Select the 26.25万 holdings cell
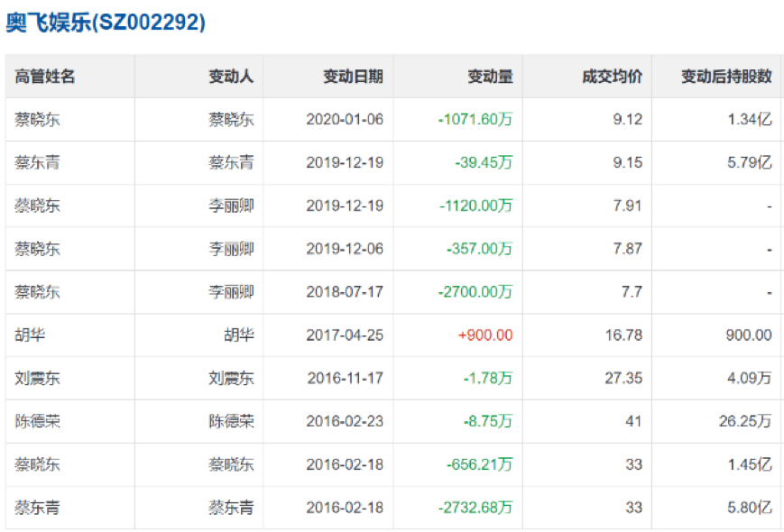The height and width of the screenshot is (532, 784). click(x=745, y=421)
